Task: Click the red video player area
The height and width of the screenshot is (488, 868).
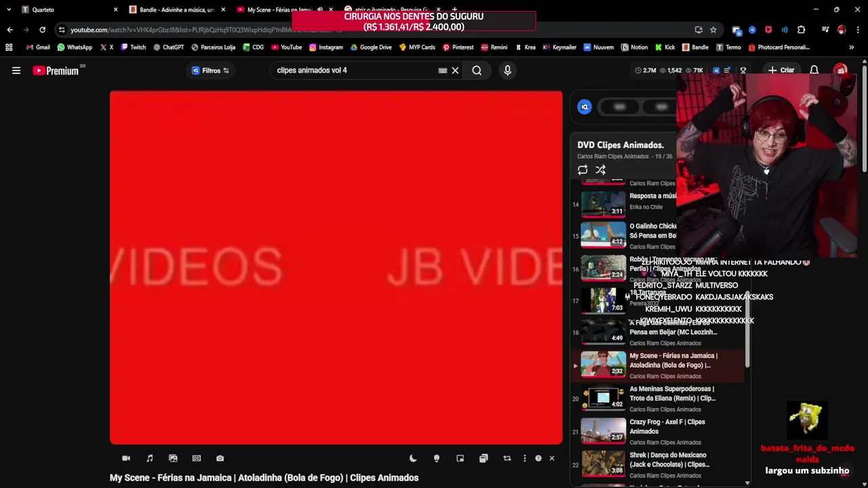Action: click(336, 268)
